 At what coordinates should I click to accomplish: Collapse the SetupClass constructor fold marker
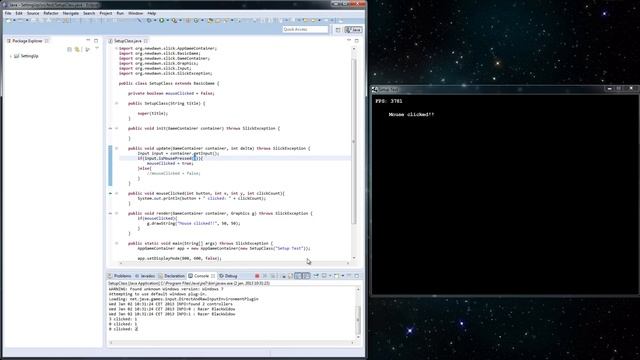click(x=116, y=103)
